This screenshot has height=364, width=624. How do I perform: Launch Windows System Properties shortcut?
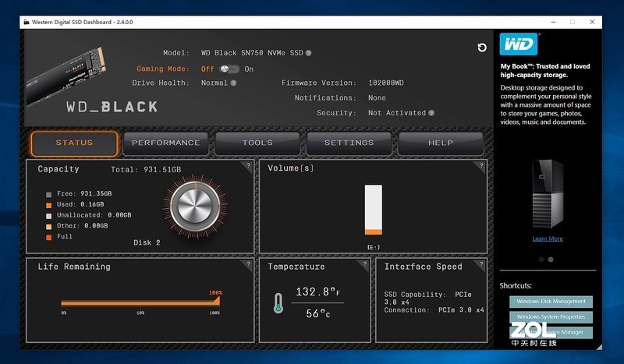(x=551, y=317)
